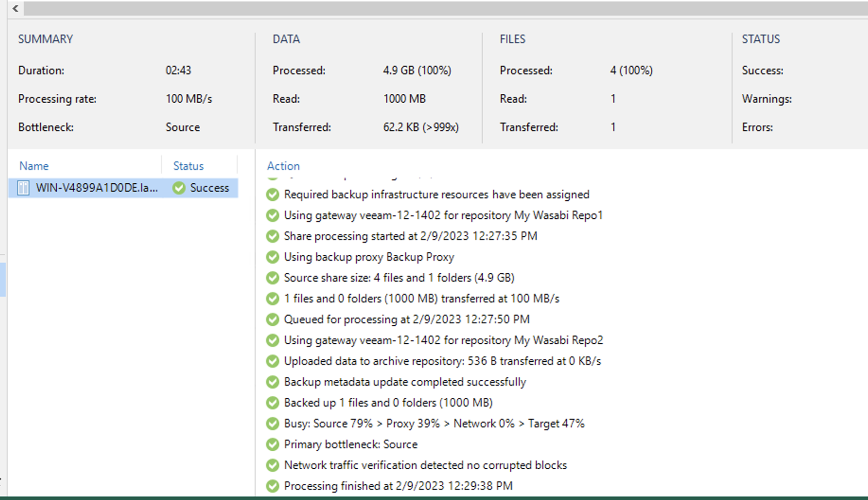Viewport: 868px width, 500px height.
Task: Click the Errors: label under Status
Action: pos(757,127)
